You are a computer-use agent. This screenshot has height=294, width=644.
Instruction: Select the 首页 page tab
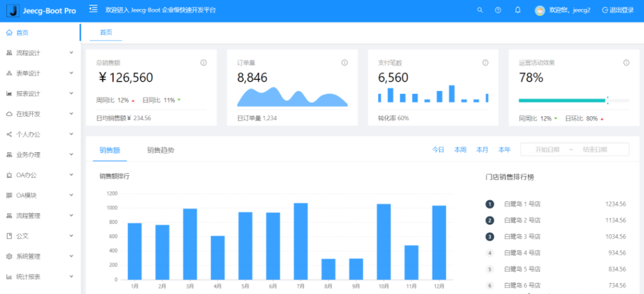[106, 33]
